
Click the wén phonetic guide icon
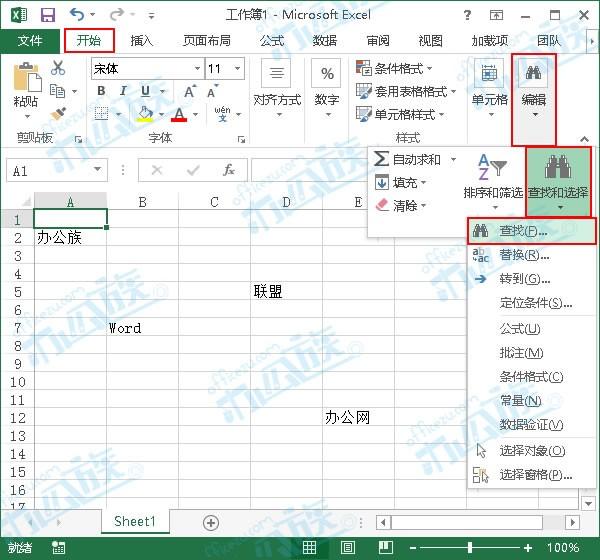click(x=222, y=114)
